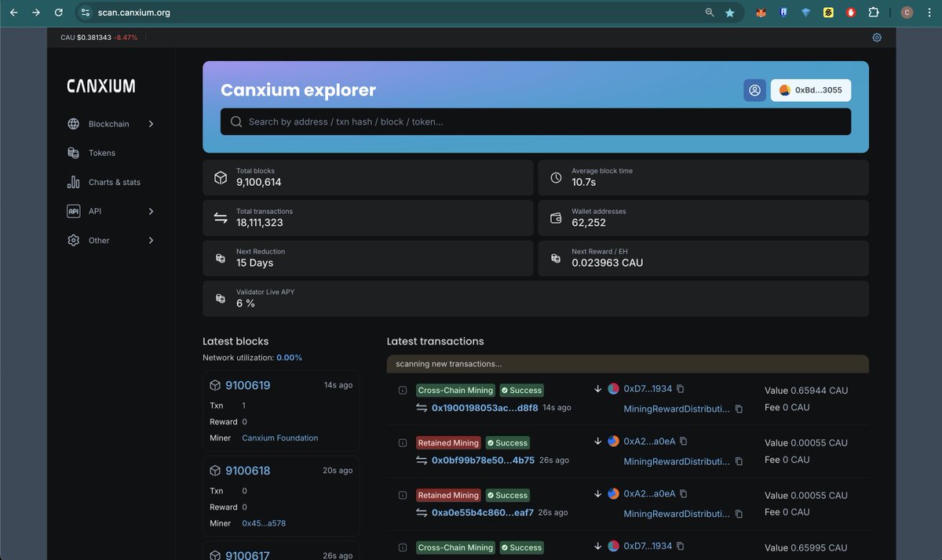Click the browser forward arrow
The height and width of the screenshot is (560, 942).
[36, 13]
